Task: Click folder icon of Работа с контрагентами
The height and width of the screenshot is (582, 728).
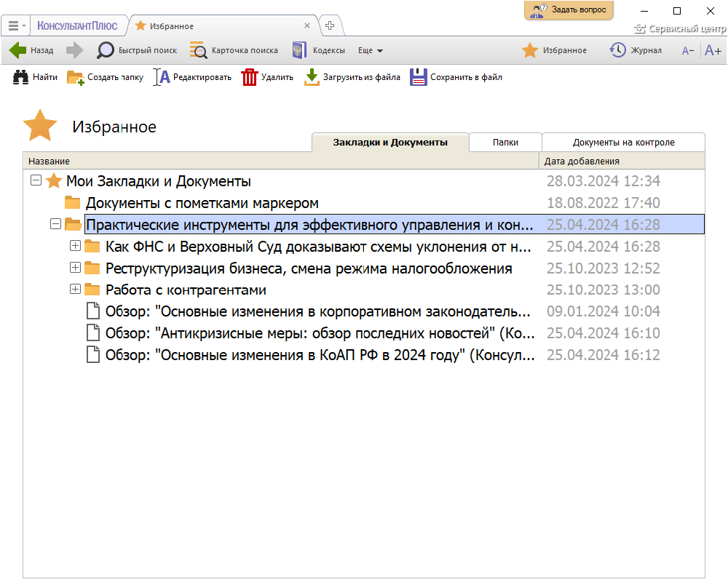Action: [92, 289]
